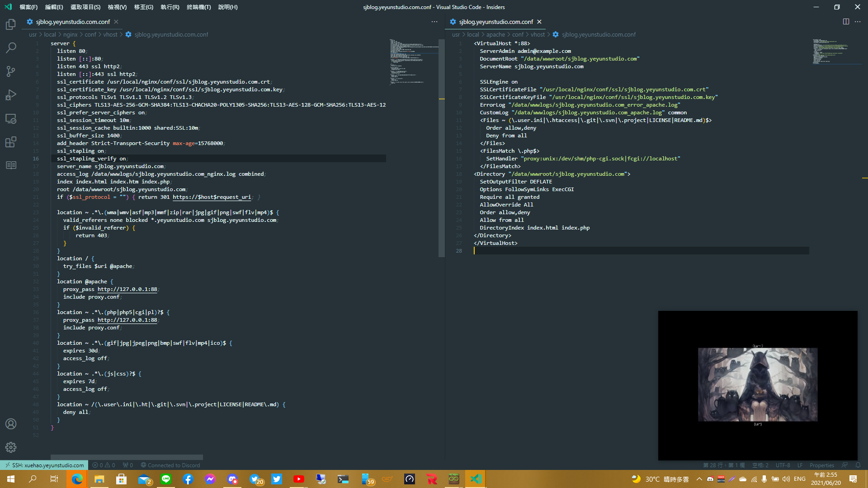868x488 pixels.
Task: Open more actions for left editor group
Action: pos(434,22)
